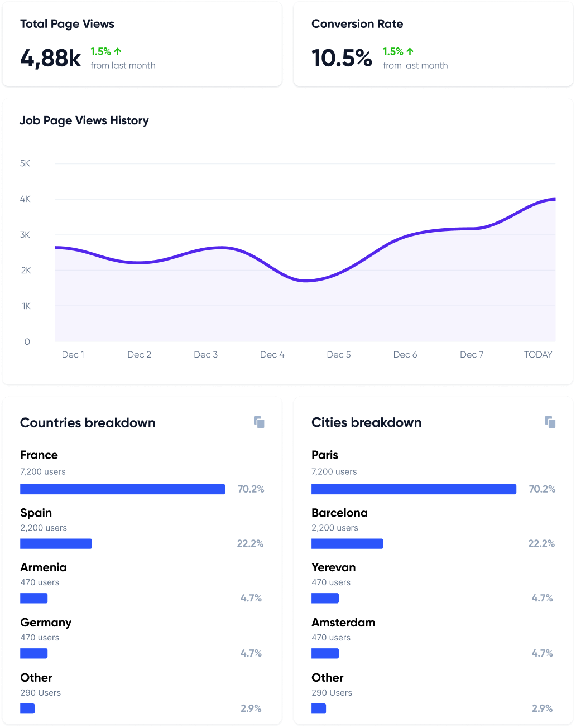The image size is (576, 728).
Task: Click the copy icon in Cities breakdown
Action: pyautogui.click(x=550, y=422)
